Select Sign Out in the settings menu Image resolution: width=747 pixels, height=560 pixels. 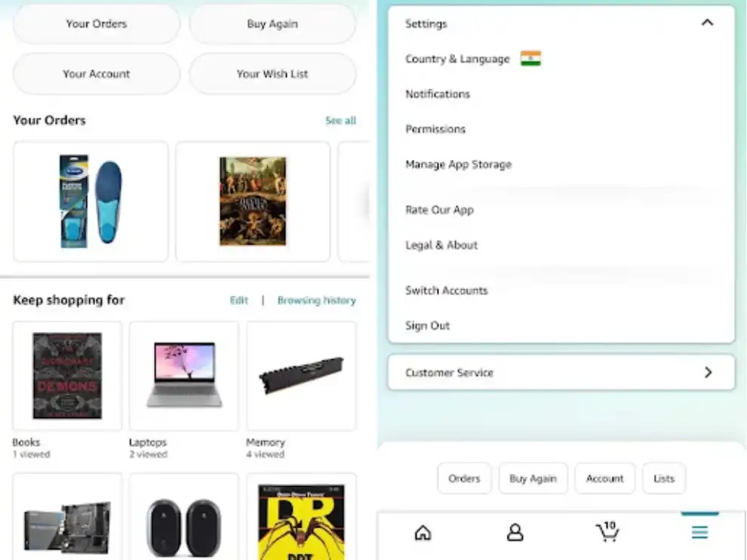coord(427,325)
